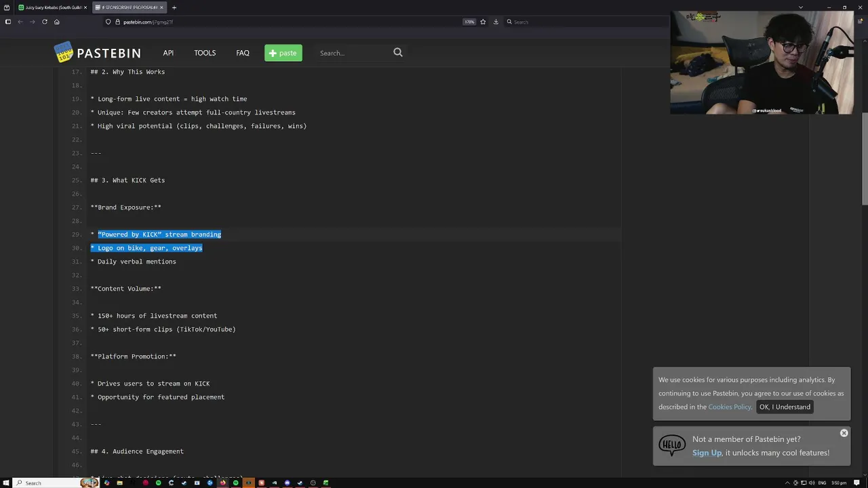Viewport: 868px width, 488px height.
Task: Click the page vertical scrollbar thumb
Action: (864, 159)
